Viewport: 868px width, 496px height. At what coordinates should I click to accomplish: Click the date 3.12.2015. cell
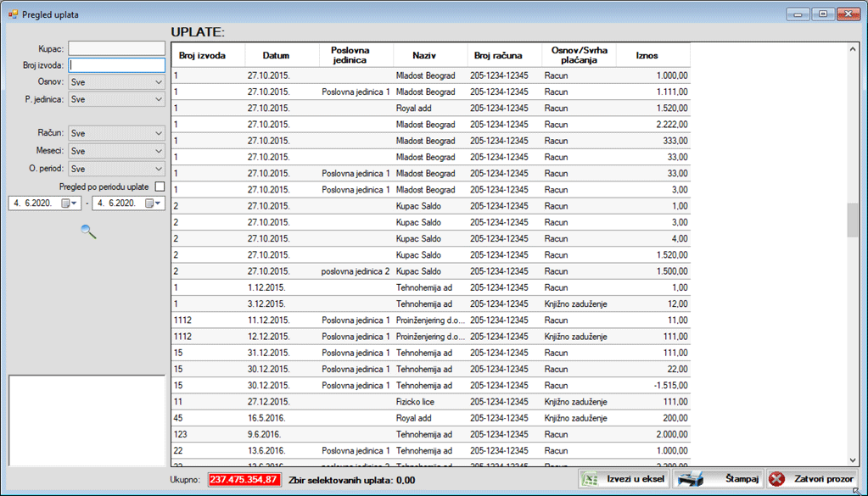click(x=282, y=304)
